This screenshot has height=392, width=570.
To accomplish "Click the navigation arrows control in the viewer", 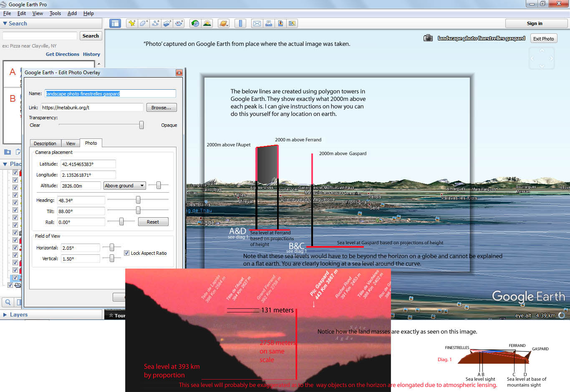I will click(542, 58).
